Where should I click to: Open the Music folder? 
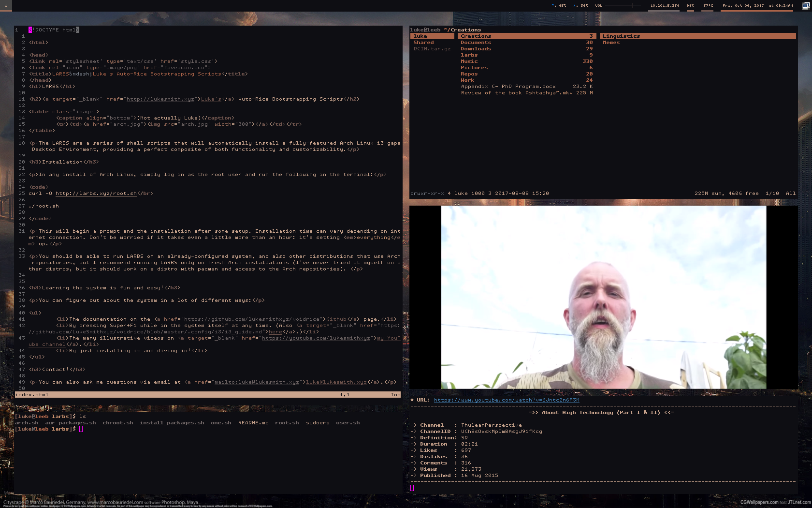click(469, 61)
